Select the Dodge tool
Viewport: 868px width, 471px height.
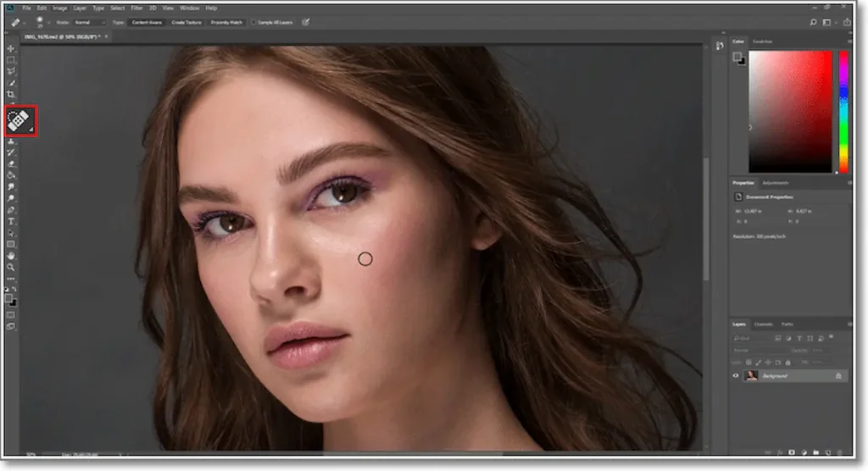point(10,199)
